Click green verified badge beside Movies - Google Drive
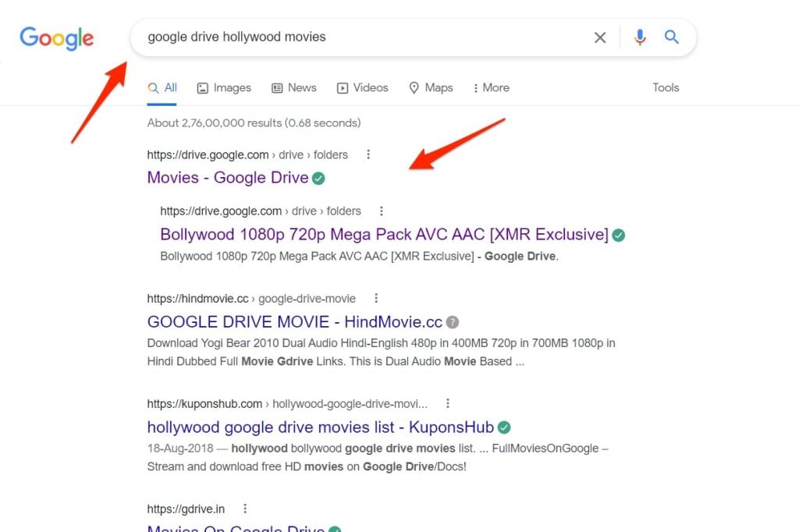 pos(318,179)
